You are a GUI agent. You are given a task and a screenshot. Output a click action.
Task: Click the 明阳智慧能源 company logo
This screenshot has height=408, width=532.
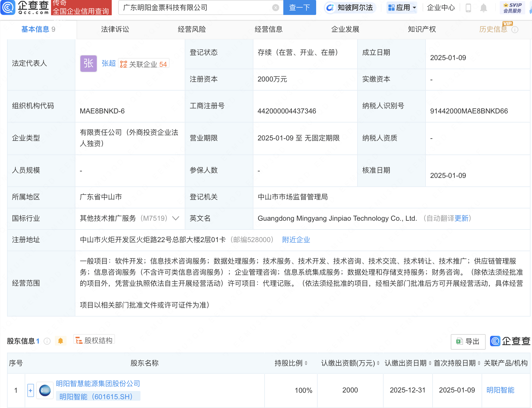point(45,390)
